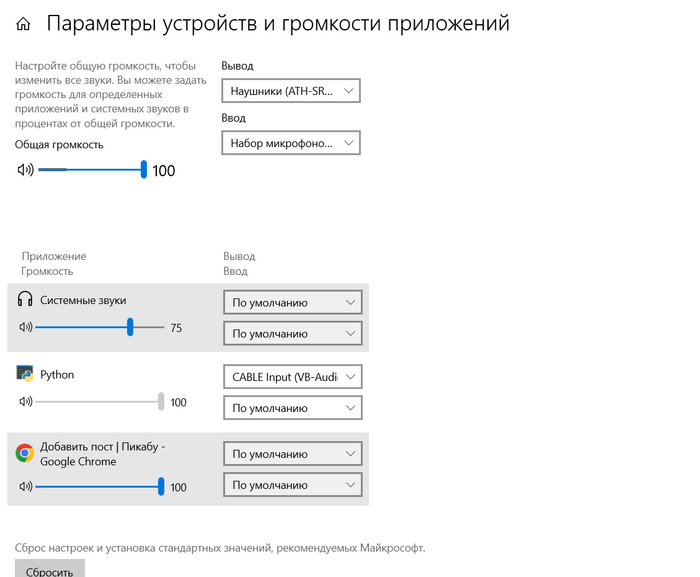Click the Google Chrome volume slider handle
The image size is (700, 577).
pos(161,486)
